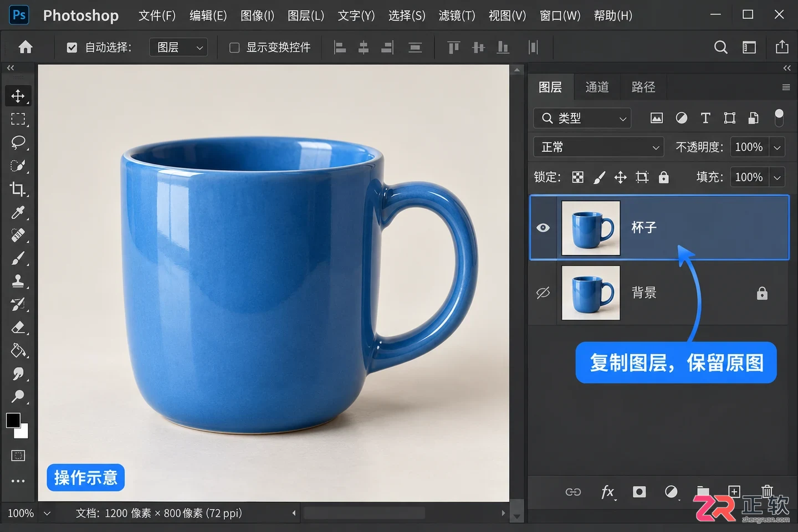
Task: Select the Brush tool in toolbox
Action: (18, 258)
